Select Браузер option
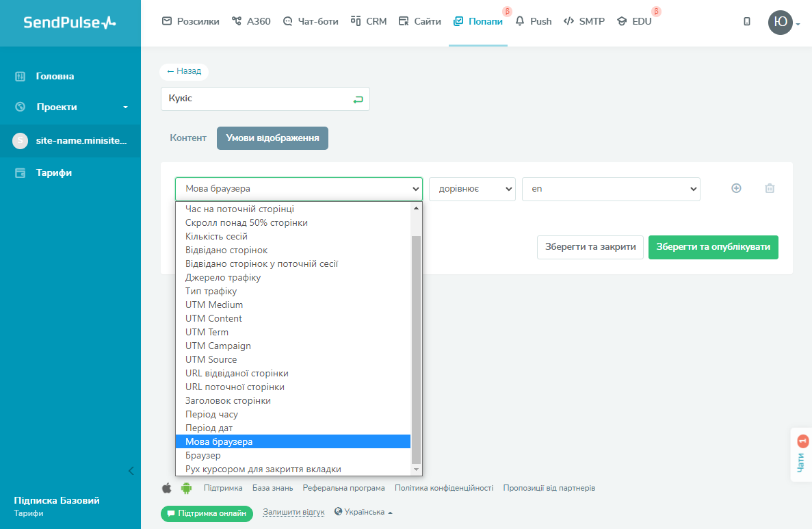This screenshot has height=529, width=812. pyautogui.click(x=293, y=455)
